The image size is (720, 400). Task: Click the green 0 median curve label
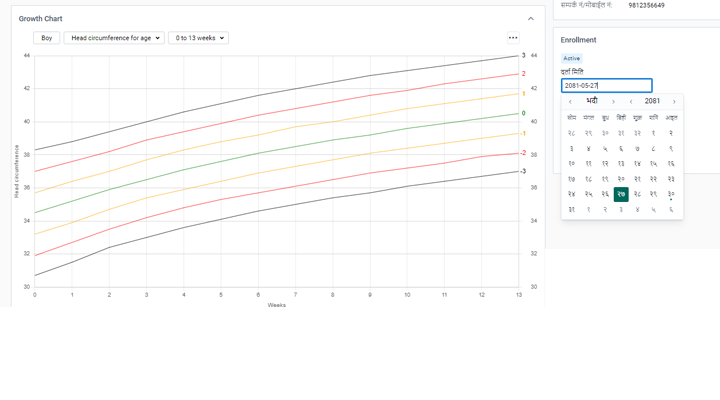click(x=523, y=113)
